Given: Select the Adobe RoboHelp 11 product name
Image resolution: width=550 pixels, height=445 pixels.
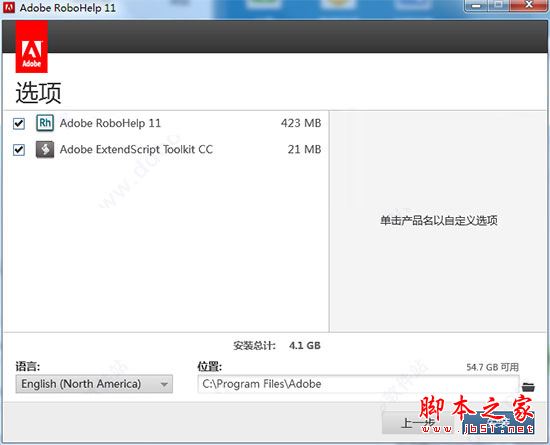Looking at the screenshot, I should (110, 123).
